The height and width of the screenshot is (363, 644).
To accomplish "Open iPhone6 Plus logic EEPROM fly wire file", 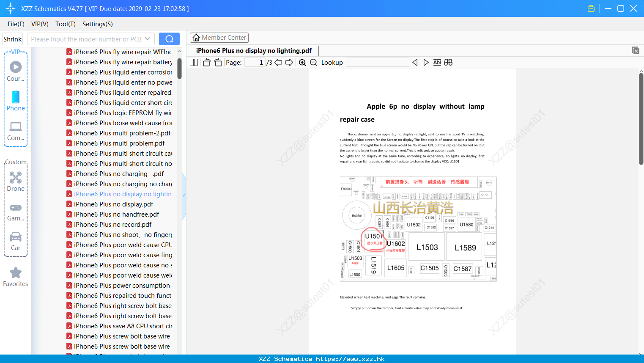I will (x=119, y=113).
